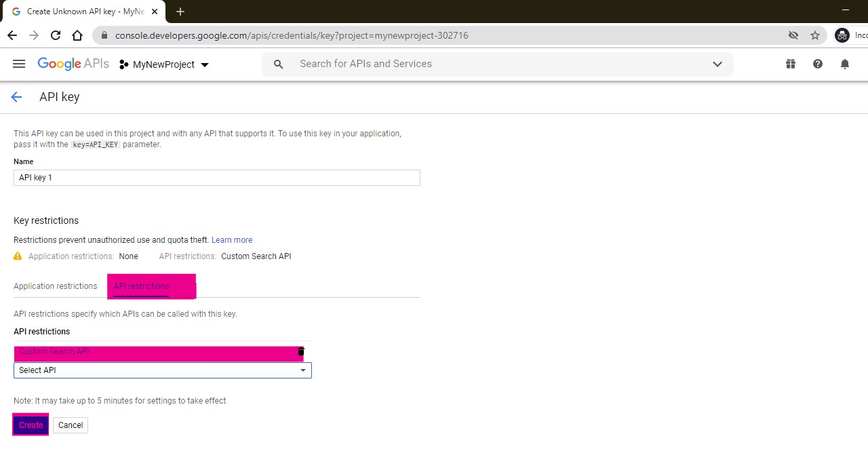Expand the search bar dropdown chevron
Image resolution: width=868 pixels, height=466 pixels.
[717, 64]
